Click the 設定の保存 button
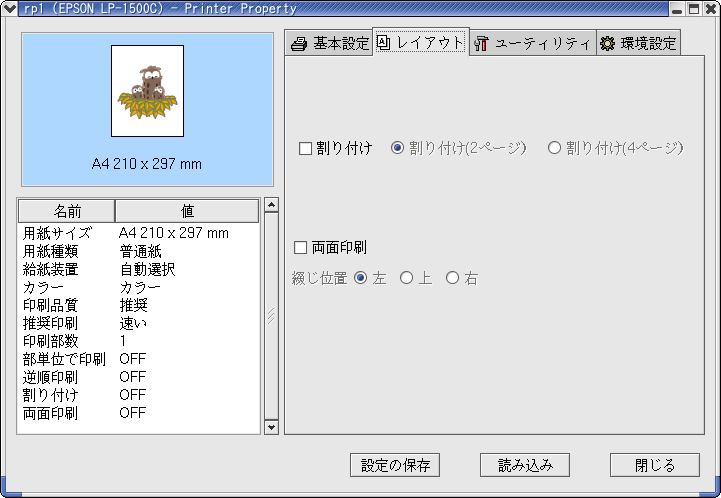 pos(395,465)
